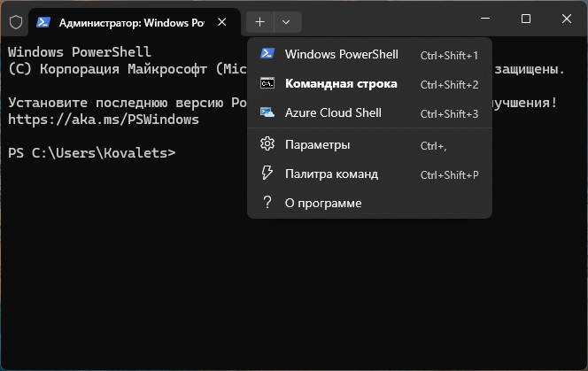The height and width of the screenshot is (371, 588).
Task: Click the lightning bolt icon for Палитра команд
Action: tap(267, 174)
